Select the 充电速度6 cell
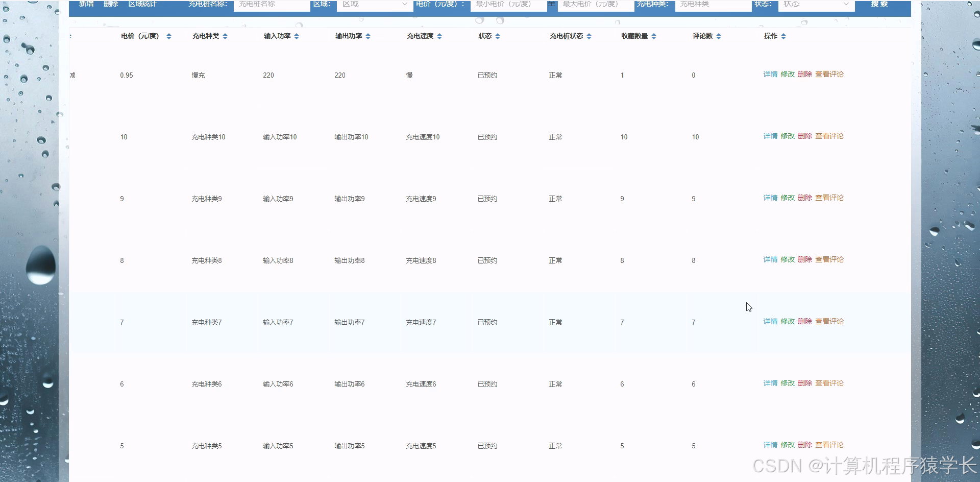This screenshot has height=482, width=980. (421, 384)
